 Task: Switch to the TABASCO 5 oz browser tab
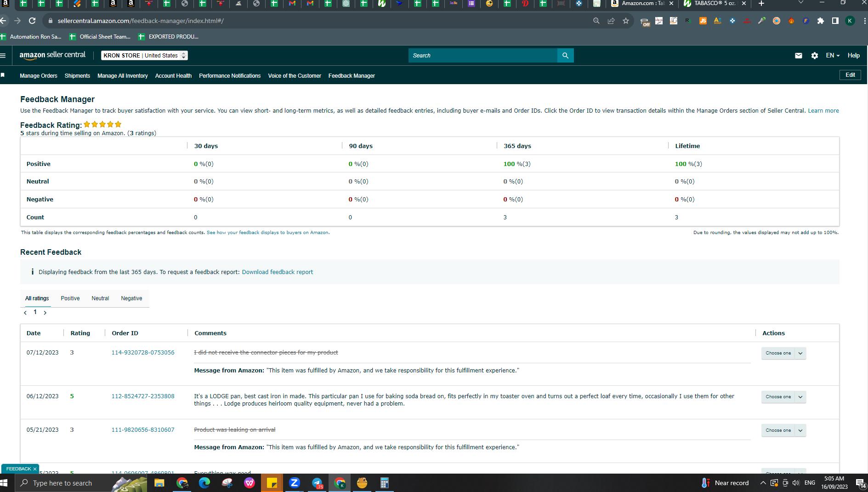[x=715, y=4]
